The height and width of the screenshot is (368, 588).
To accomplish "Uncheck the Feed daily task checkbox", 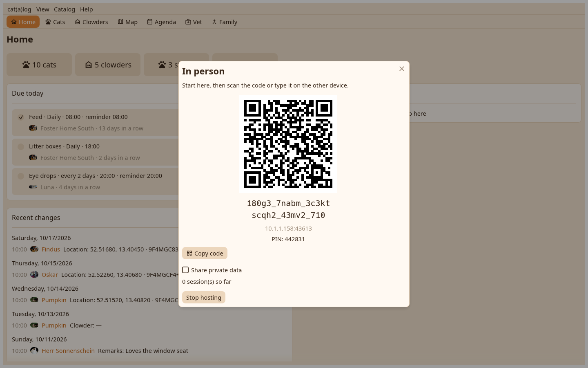I will point(21,117).
